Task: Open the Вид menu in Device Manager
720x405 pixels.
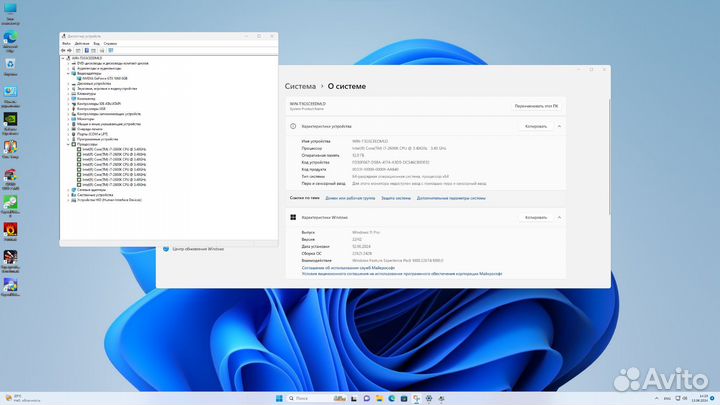Action: tap(96, 44)
